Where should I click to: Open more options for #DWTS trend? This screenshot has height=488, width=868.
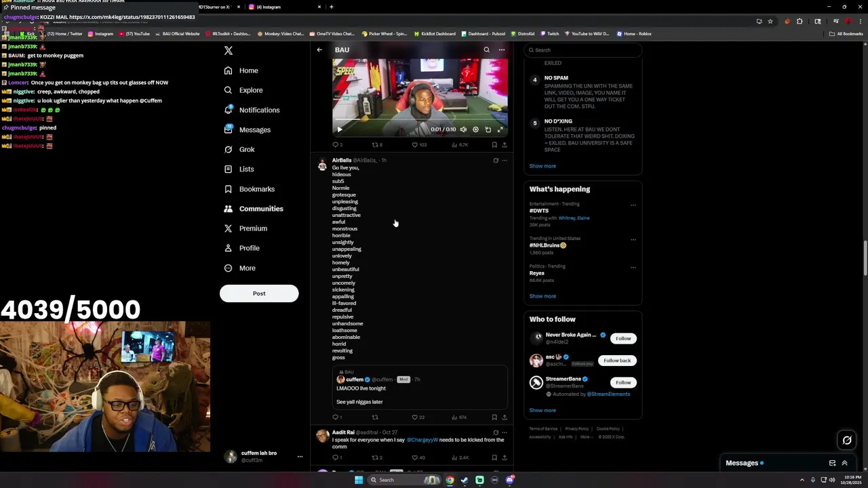click(x=633, y=205)
